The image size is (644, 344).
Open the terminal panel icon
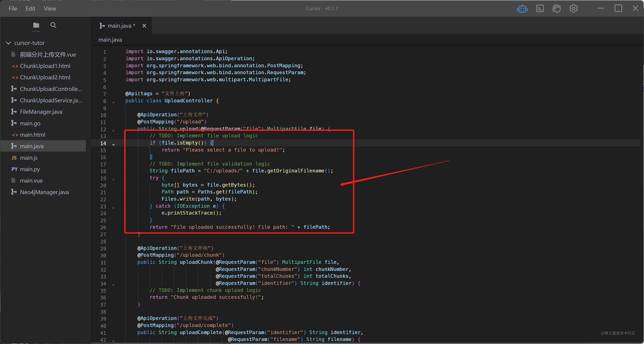tap(540, 9)
